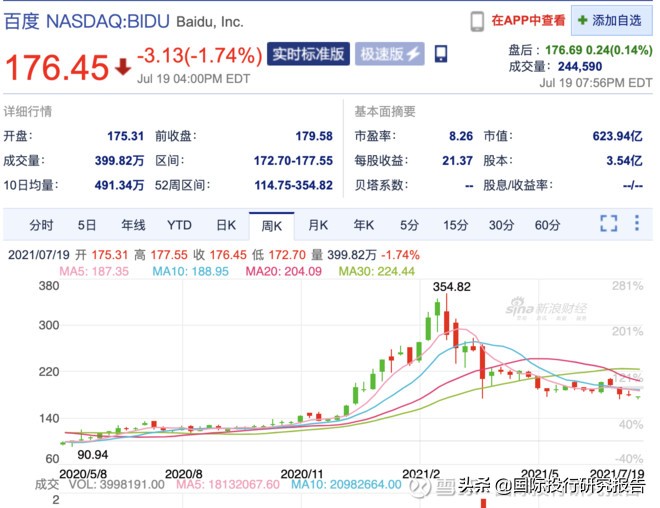Click the MA10: 188.95 indicator label

190,271
